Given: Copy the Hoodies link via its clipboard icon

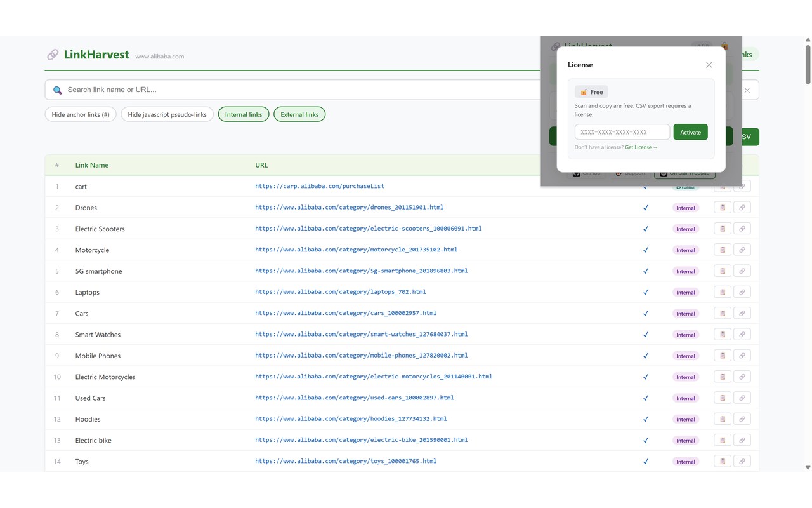Looking at the screenshot, I should tap(723, 419).
